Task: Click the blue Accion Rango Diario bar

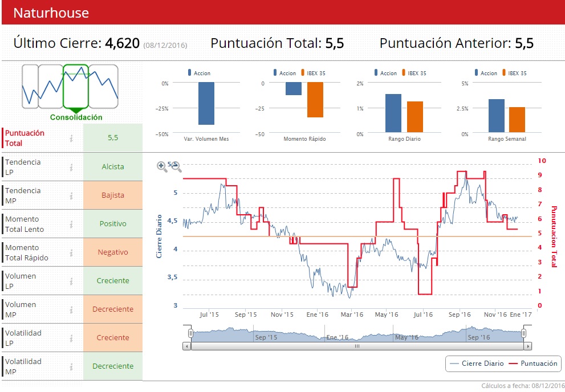Action: [x=393, y=113]
